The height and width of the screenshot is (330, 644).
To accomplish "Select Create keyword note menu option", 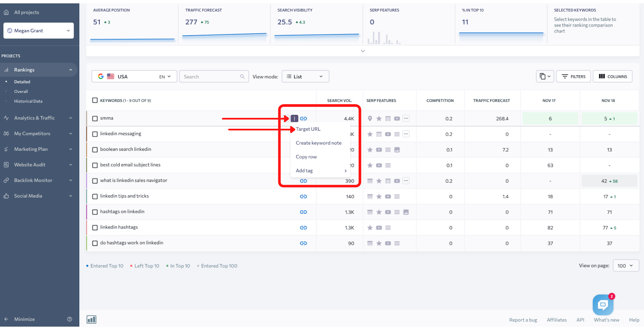I will (x=319, y=143).
